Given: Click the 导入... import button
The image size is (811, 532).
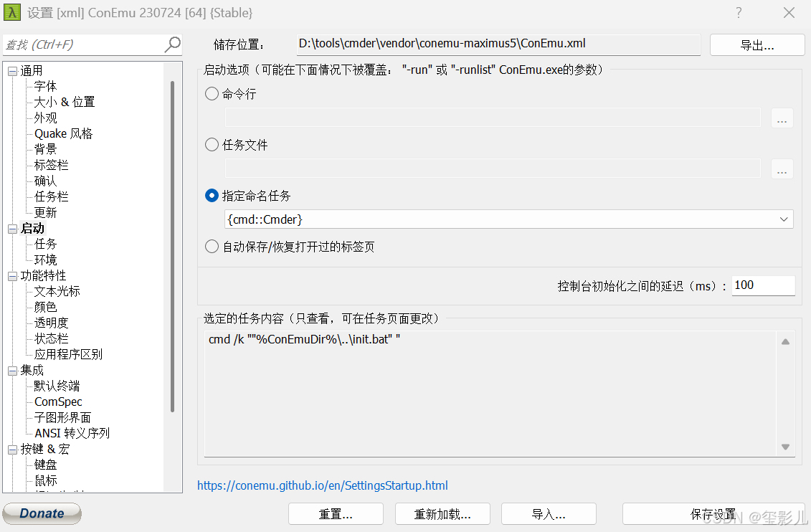Looking at the screenshot, I should click(549, 514).
